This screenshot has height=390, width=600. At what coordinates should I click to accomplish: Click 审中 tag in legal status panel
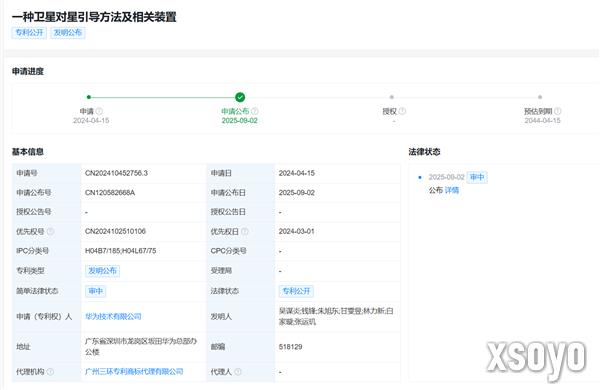(477, 177)
